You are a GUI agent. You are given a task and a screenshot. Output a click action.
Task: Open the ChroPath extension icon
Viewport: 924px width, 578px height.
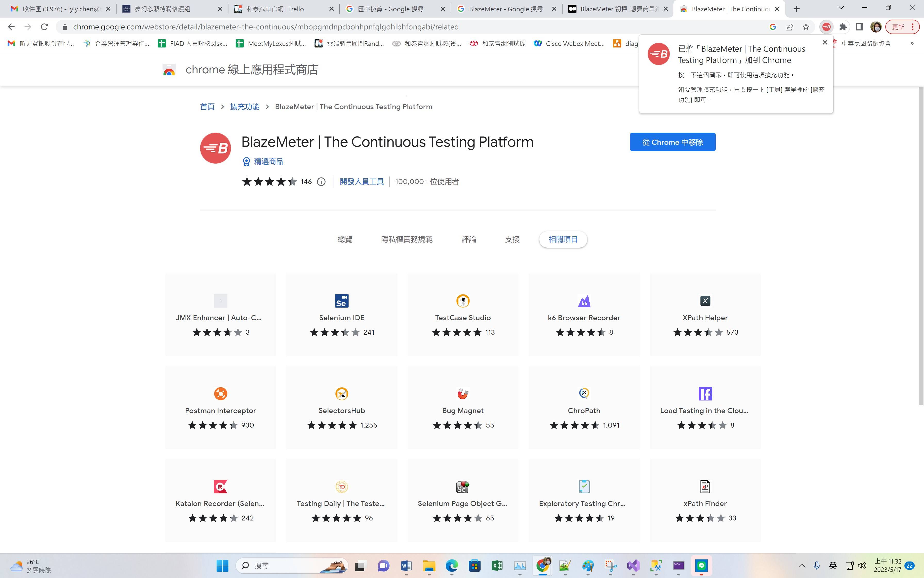click(x=584, y=394)
